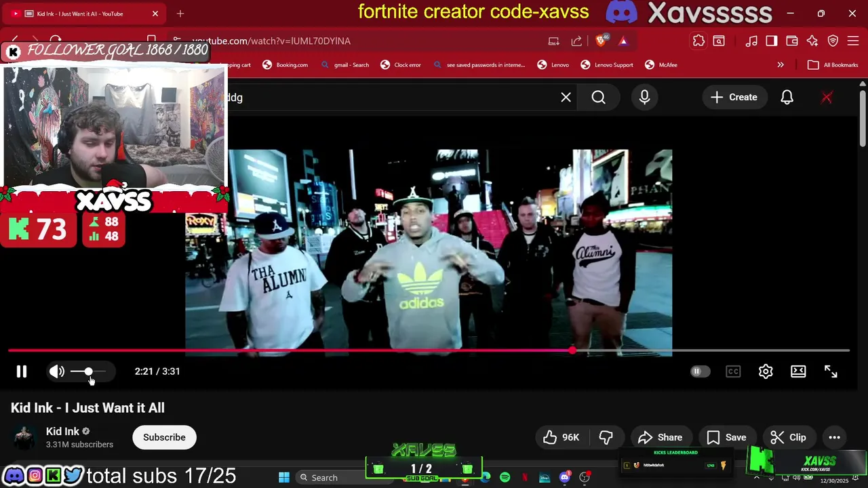Click the Share button
This screenshot has height=488, width=868.
point(660,437)
